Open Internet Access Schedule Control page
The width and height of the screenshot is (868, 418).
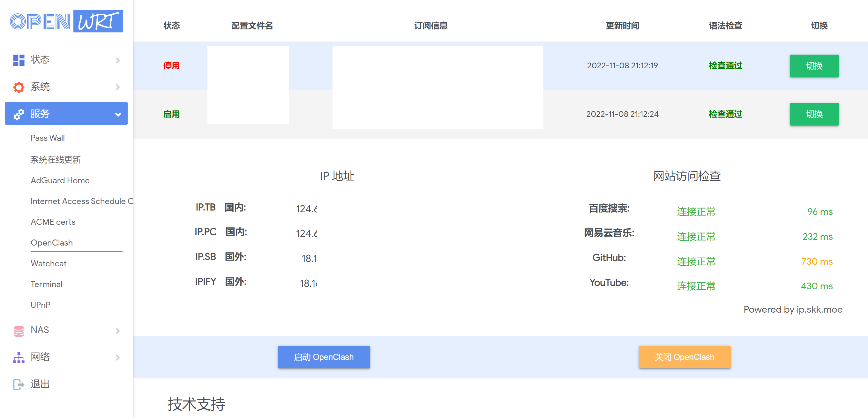82,201
